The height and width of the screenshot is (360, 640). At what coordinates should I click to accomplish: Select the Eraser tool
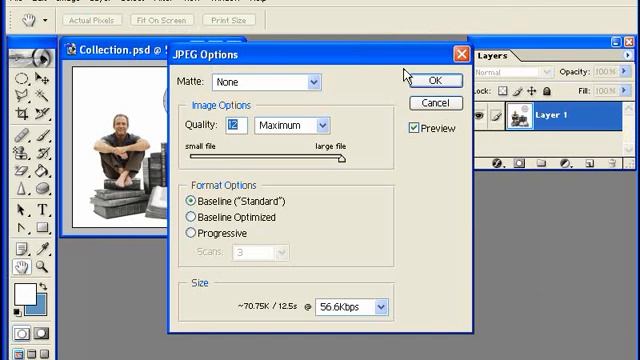[21, 171]
